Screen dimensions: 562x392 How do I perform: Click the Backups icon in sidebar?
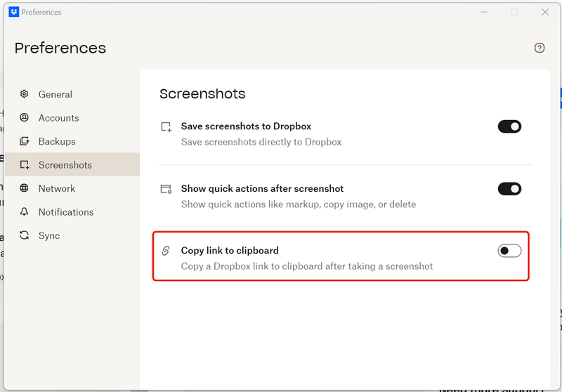(x=25, y=141)
